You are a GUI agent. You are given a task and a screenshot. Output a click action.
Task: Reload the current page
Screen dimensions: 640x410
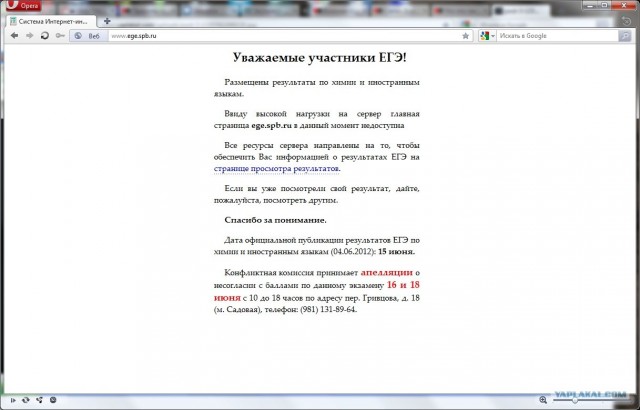(44, 36)
